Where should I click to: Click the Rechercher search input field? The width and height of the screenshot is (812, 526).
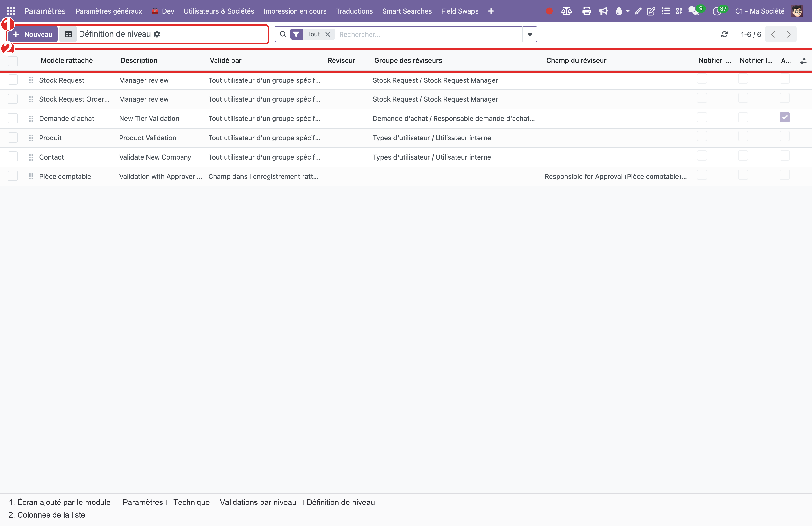coord(429,34)
